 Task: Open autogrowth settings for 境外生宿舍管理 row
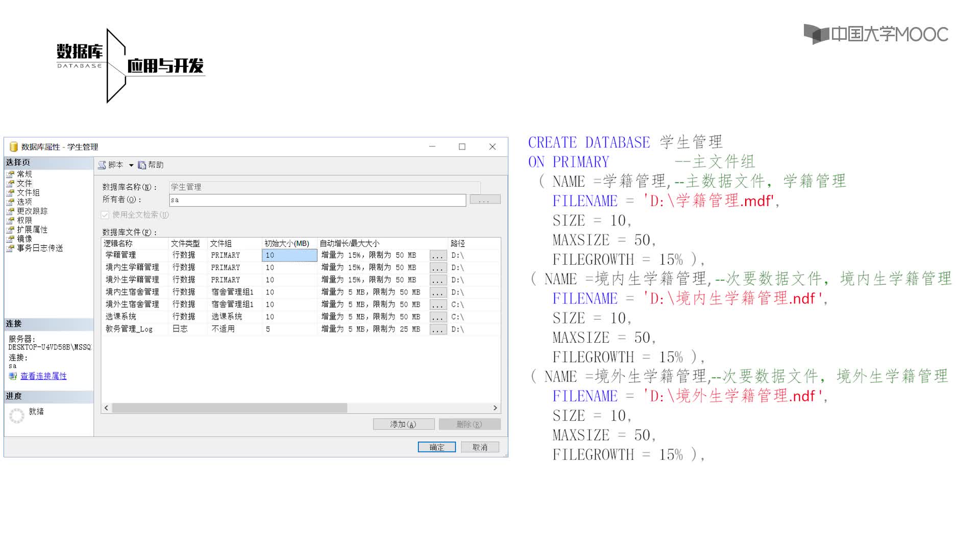point(438,304)
